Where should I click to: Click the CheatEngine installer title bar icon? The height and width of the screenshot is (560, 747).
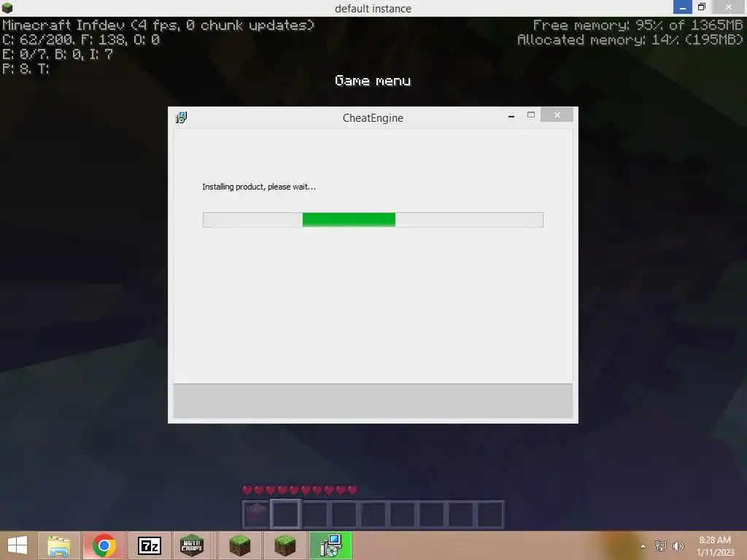pos(181,117)
